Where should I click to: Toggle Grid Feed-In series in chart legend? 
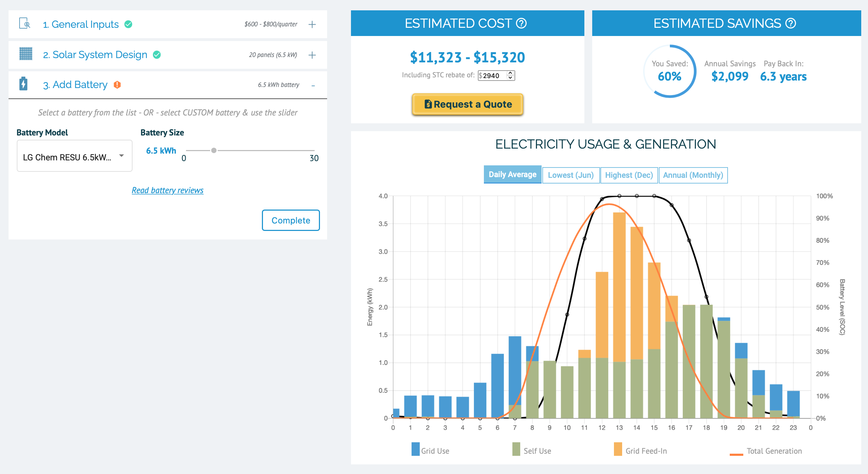tap(641, 450)
